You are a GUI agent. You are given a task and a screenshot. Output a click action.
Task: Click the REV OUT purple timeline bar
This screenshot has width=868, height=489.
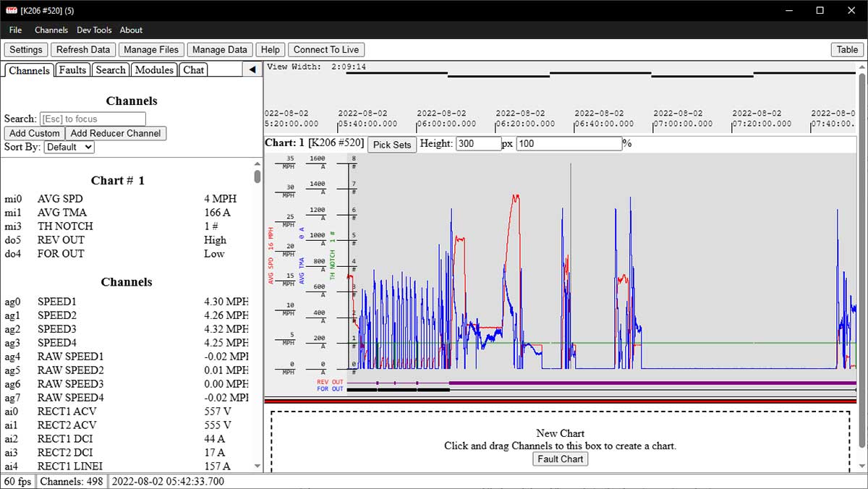click(x=652, y=382)
